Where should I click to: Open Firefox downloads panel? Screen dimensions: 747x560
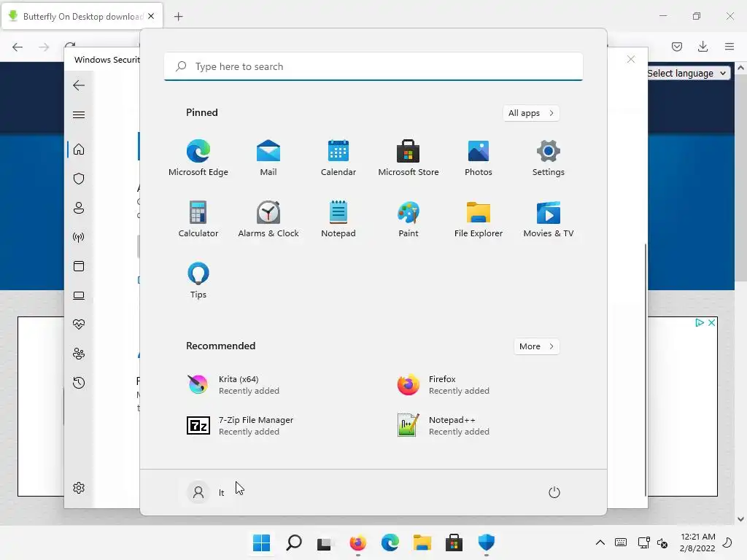(x=703, y=47)
